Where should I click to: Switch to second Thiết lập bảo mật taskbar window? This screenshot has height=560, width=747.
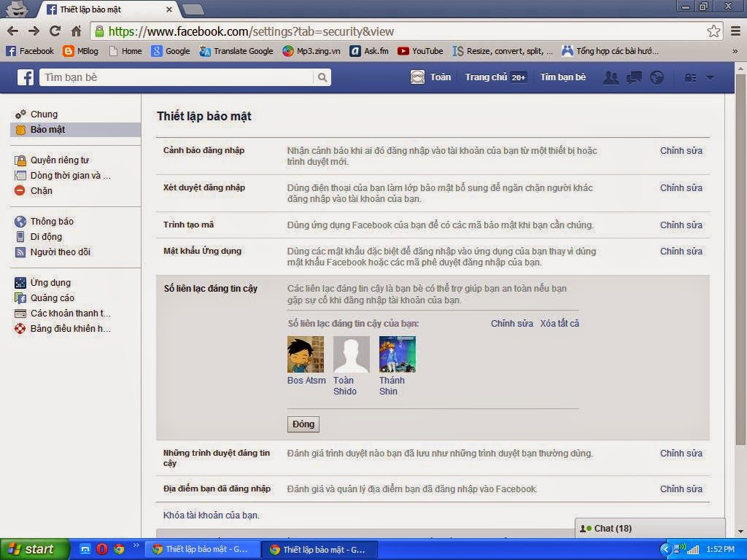click(x=320, y=550)
